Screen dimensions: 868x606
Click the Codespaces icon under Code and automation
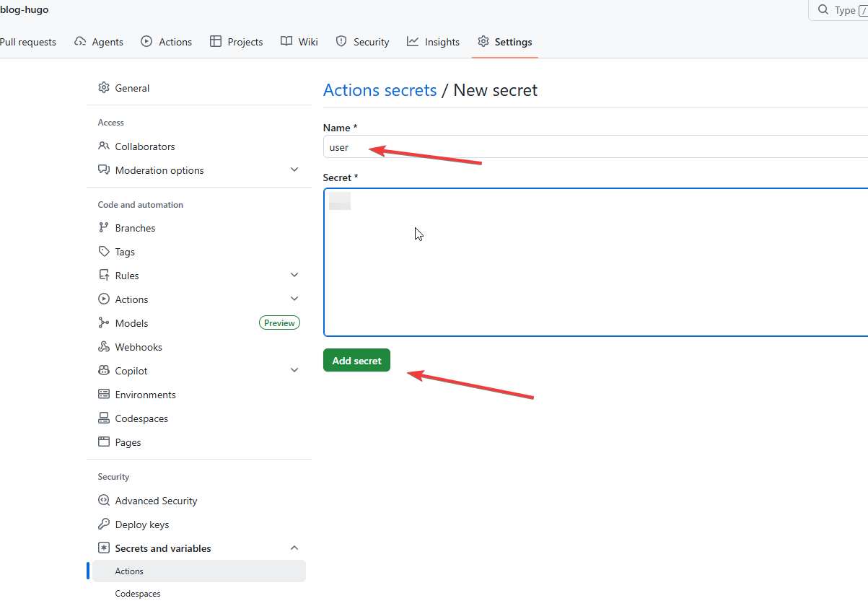[x=103, y=418]
